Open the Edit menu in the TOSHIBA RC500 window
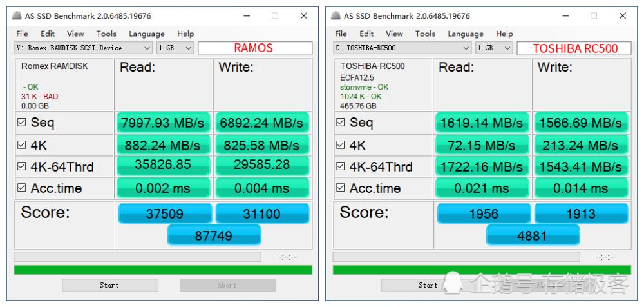This screenshot has width=644, height=307. [x=366, y=34]
